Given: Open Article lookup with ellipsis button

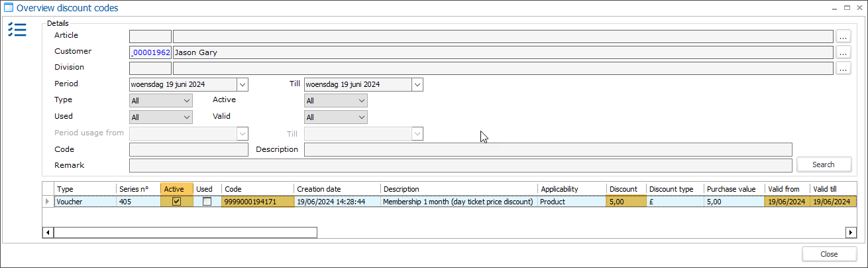Looking at the screenshot, I should pos(843,36).
